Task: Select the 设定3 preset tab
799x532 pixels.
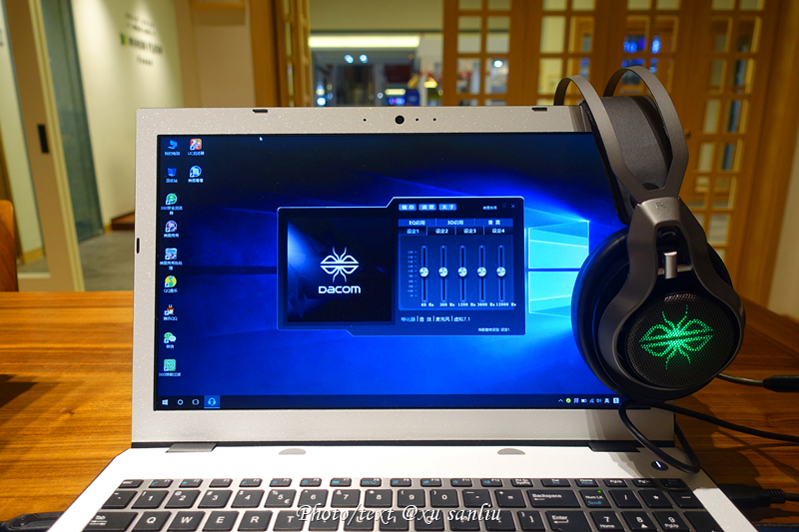Action: [x=469, y=231]
